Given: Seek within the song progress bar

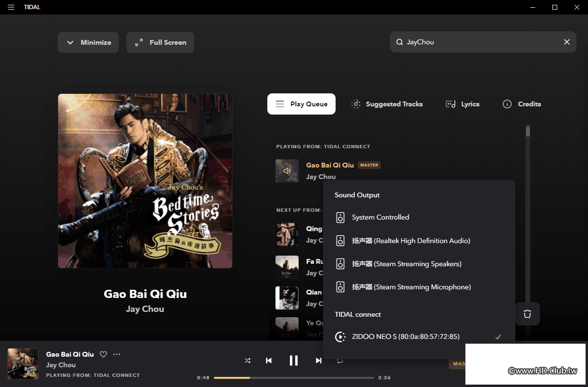Looking at the screenshot, I should click(x=294, y=378).
